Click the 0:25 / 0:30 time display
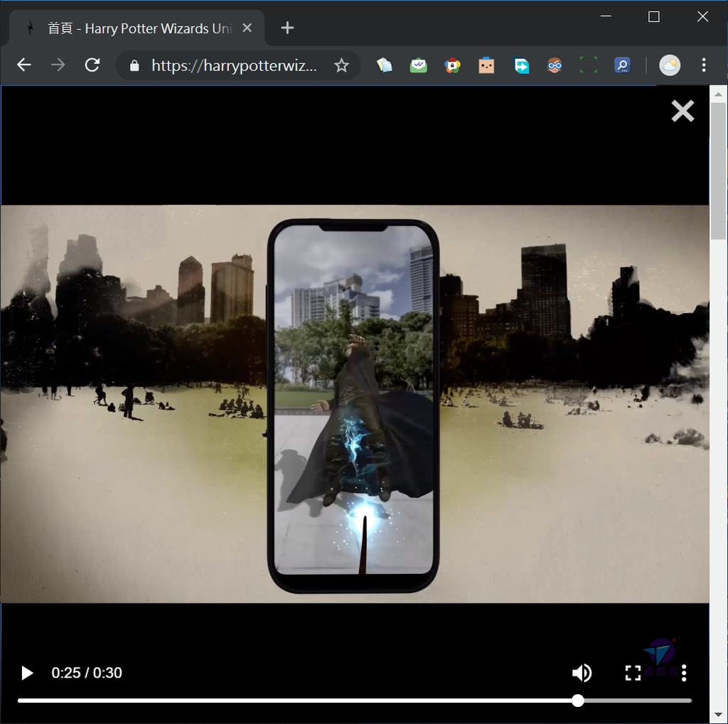The image size is (728, 724). [x=86, y=673]
